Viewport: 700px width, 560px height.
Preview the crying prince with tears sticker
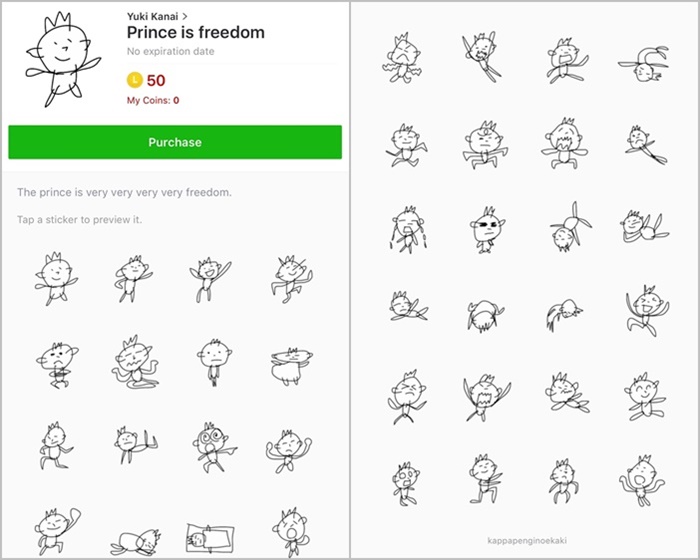point(408,230)
